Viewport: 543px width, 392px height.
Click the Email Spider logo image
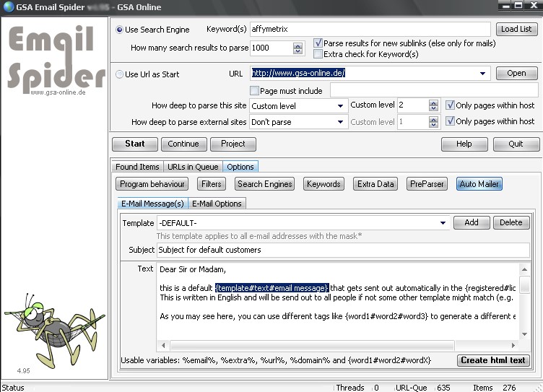coord(56,60)
